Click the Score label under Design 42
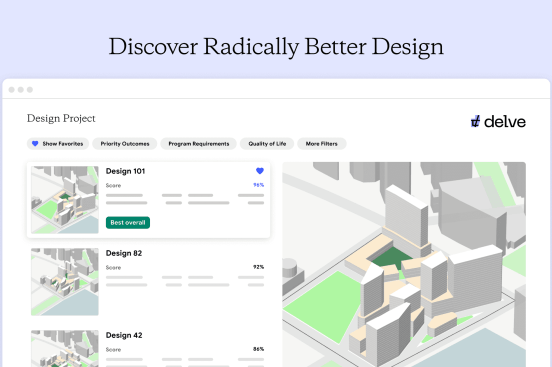This screenshot has height=367, width=552. tap(113, 350)
